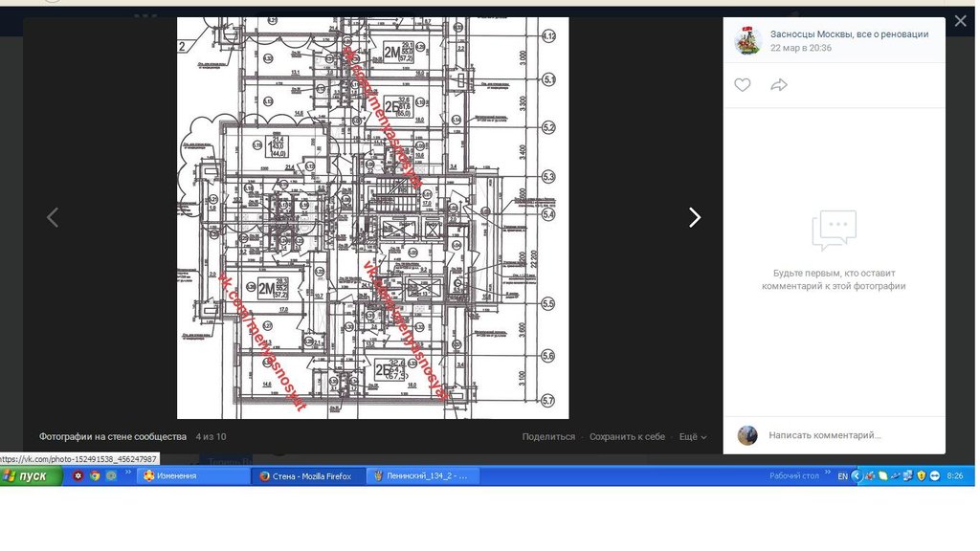
Task: Click the commenter avatar beside comment field
Action: coord(747,435)
